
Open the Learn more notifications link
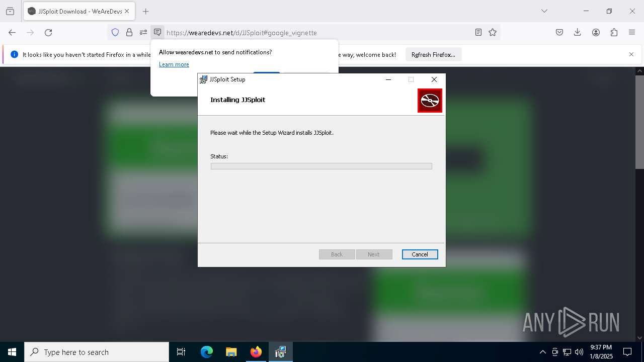174,64
